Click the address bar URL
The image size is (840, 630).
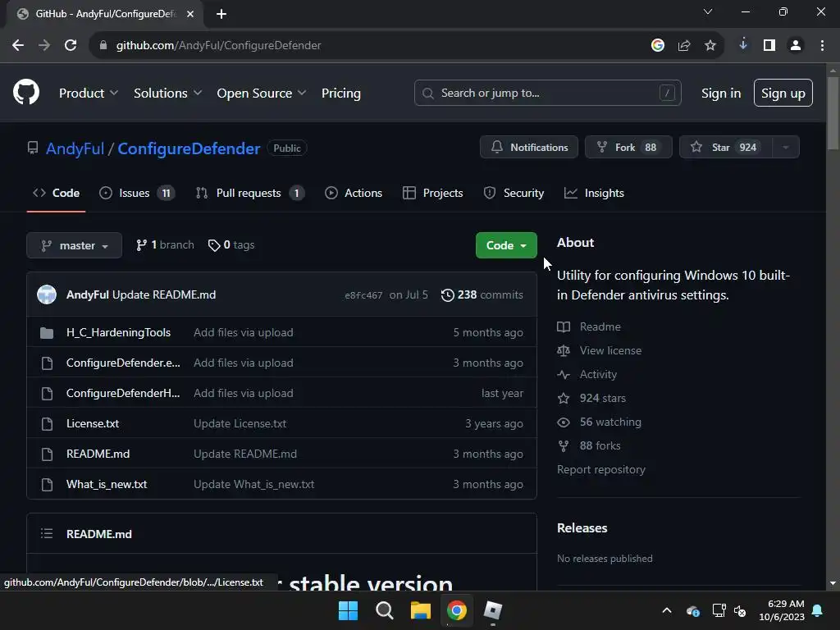coord(218,46)
